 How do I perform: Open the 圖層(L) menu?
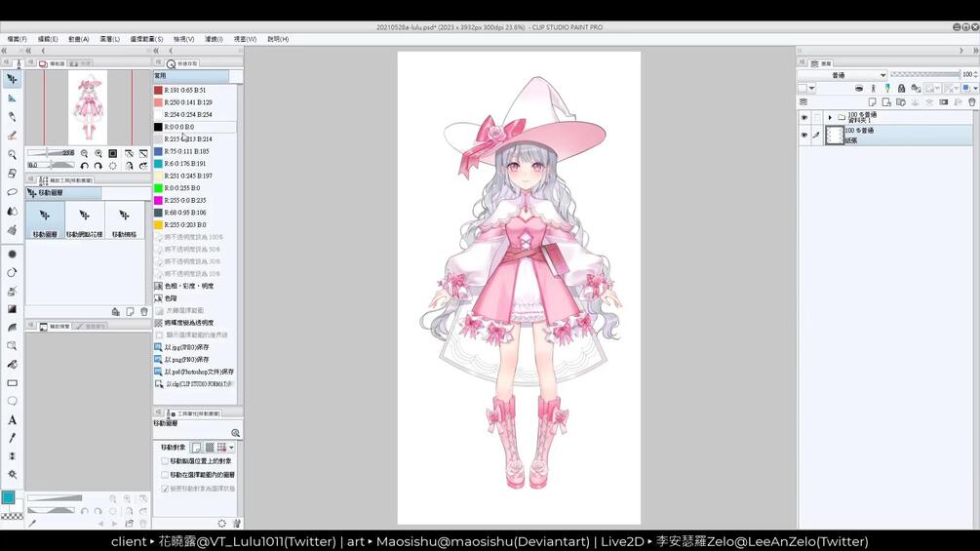(109, 39)
